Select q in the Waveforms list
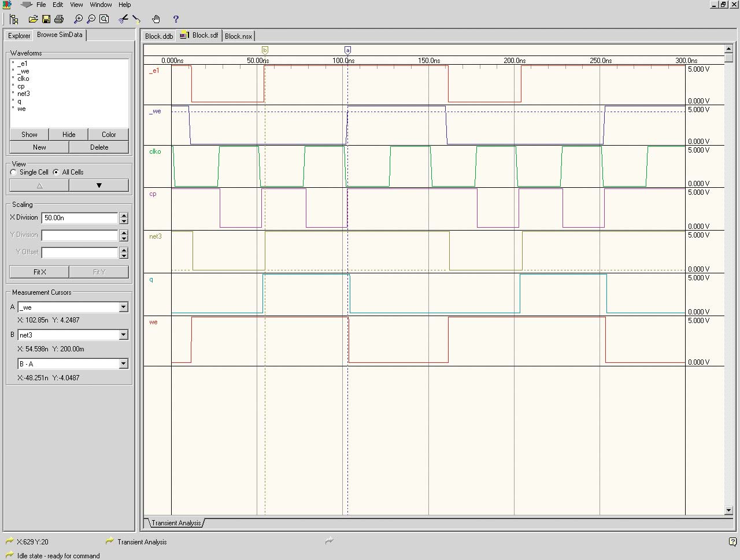This screenshot has width=740, height=560. click(x=19, y=101)
